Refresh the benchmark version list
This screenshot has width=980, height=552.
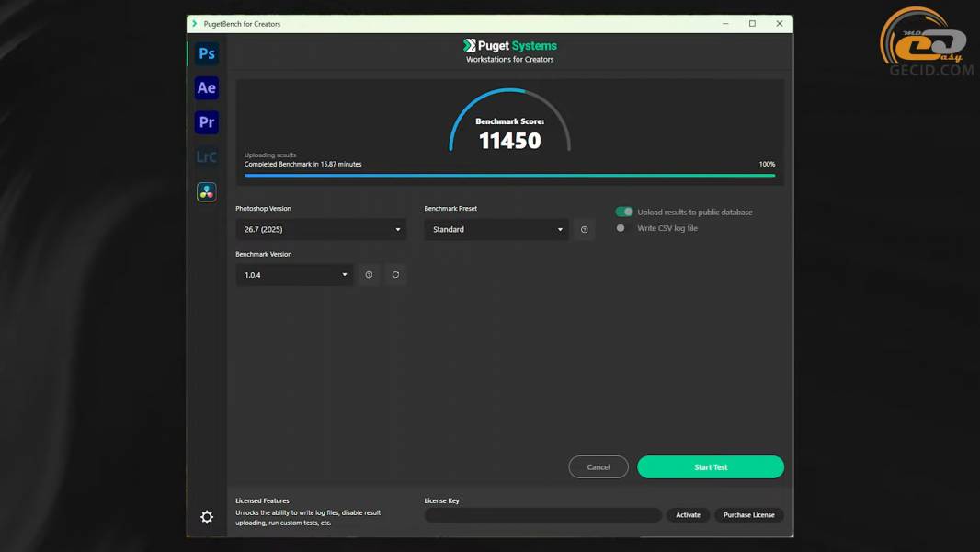[395, 275]
